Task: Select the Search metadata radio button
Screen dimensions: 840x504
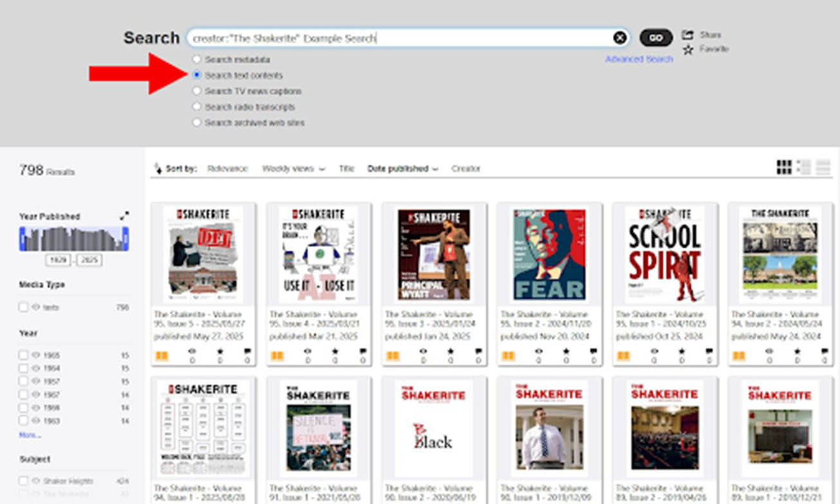Action: pos(197,59)
